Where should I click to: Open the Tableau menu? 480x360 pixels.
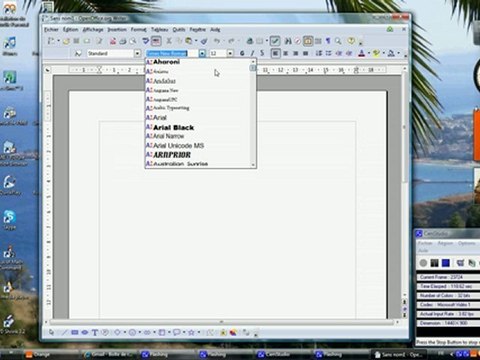click(x=159, y=30)
